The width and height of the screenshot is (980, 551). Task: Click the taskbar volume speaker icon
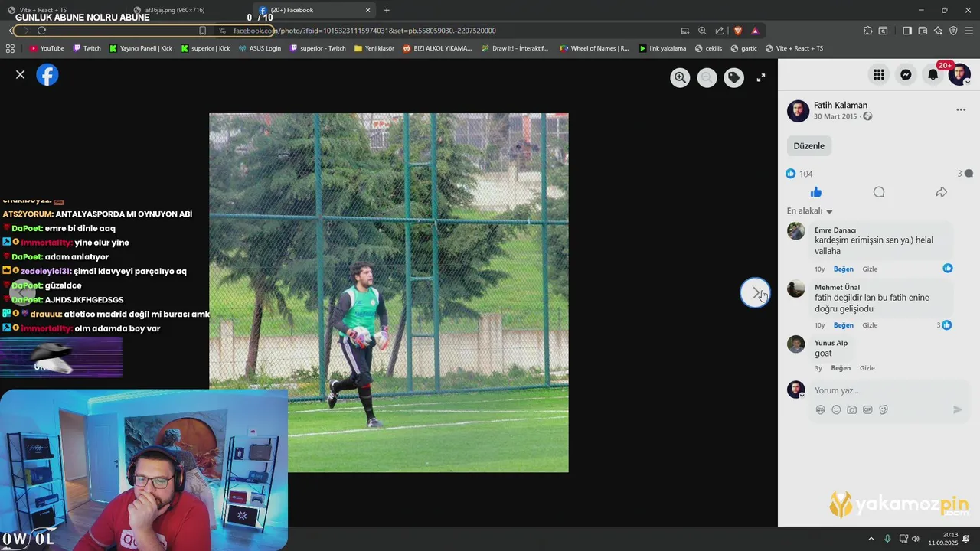916,539
